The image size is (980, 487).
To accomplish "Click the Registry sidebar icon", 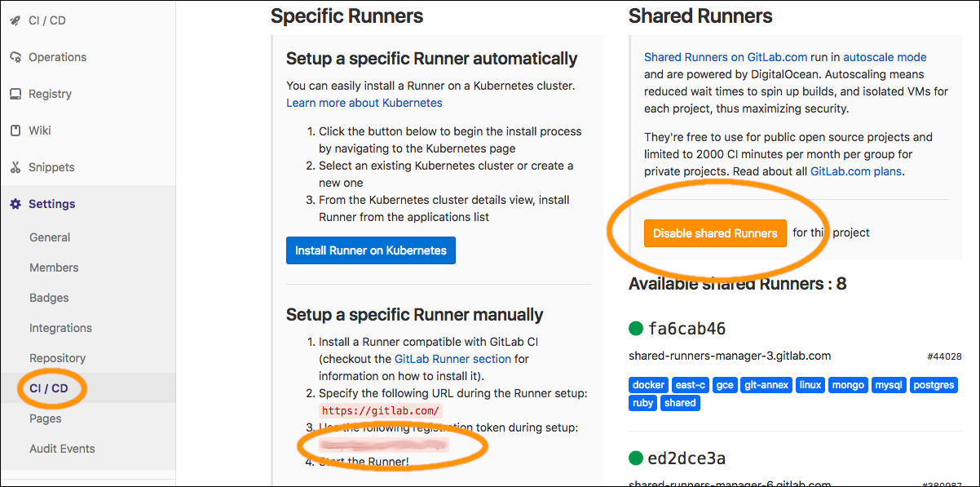I will (x=15, y=94).
